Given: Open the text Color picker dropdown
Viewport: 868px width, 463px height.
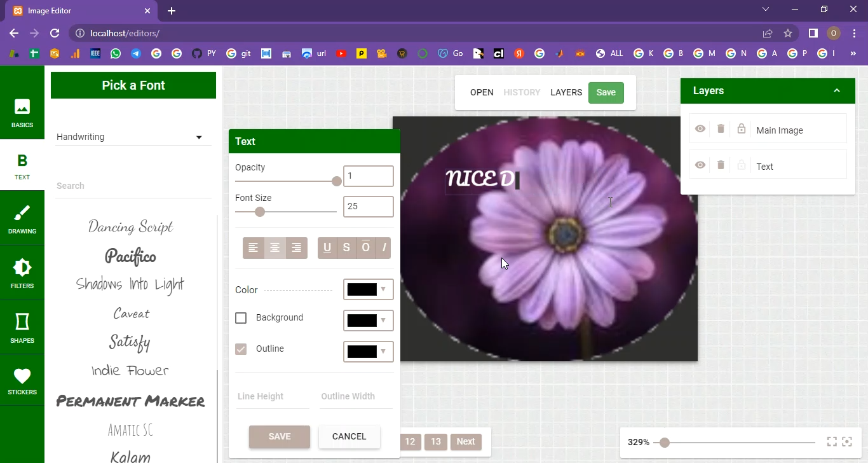Looking at the screenshot, I should tap(369, 289).
